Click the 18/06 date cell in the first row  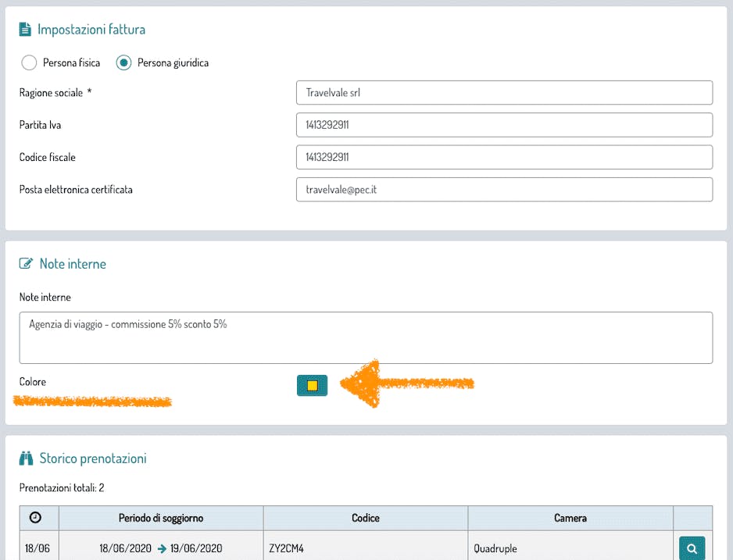(x=37, y=548)
